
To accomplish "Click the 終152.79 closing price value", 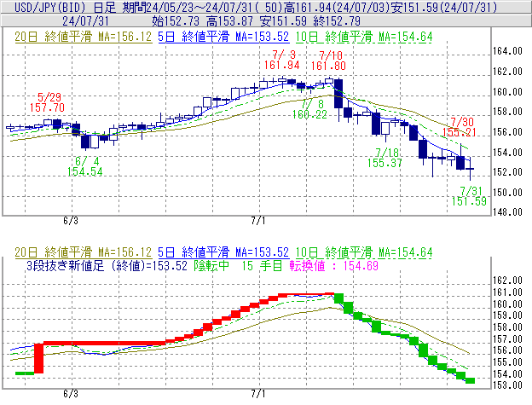I will click(x=337, y=21).
